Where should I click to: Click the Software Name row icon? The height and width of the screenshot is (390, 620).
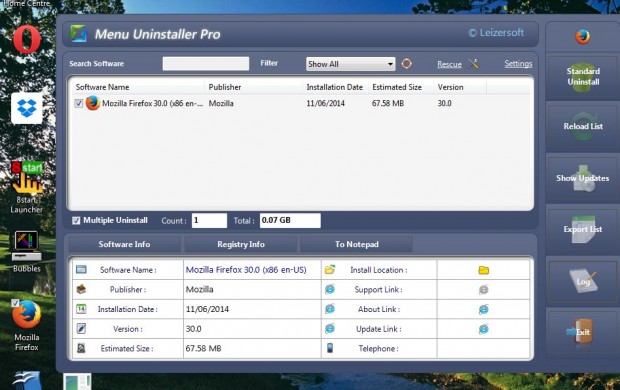point(81,270)
